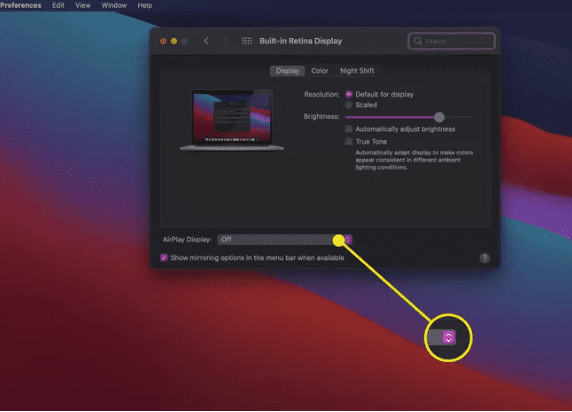Open the AirPlay Display dropdown
572x412 pixels.
pos(285,240)
